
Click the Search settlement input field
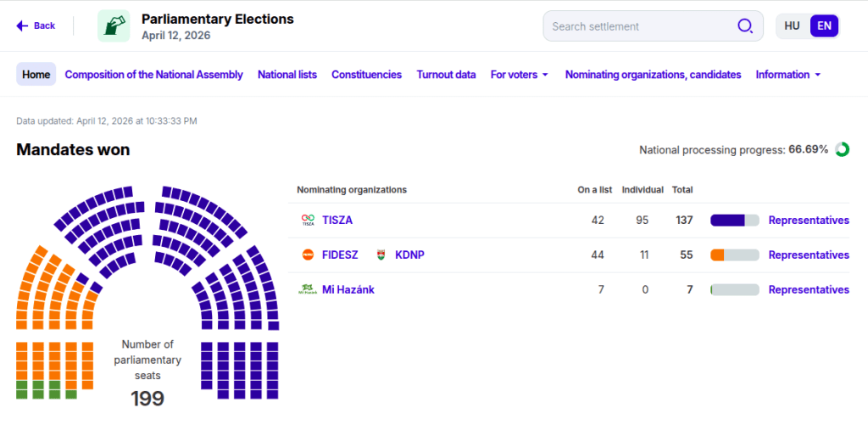coord(640,26)
